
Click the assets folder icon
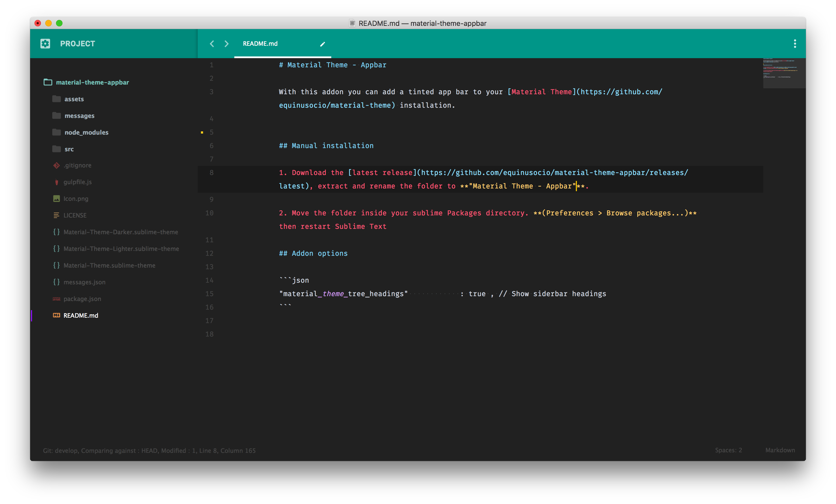tap(56, 99)
